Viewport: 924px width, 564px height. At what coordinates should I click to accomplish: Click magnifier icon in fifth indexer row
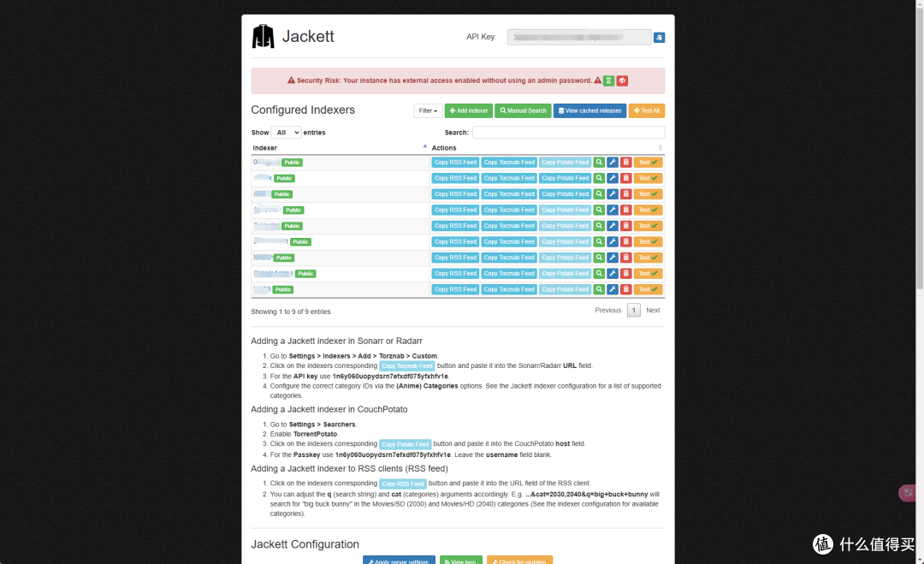[599, 226]
